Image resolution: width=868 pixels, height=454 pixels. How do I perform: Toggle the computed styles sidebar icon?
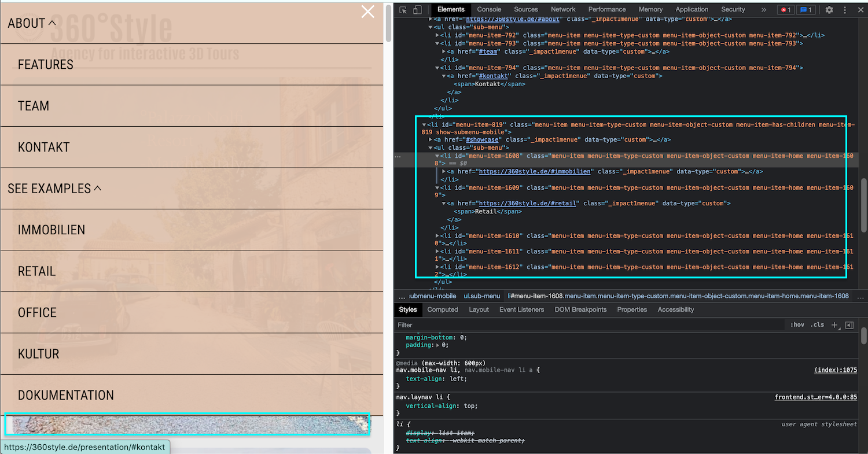coord(849,325)
